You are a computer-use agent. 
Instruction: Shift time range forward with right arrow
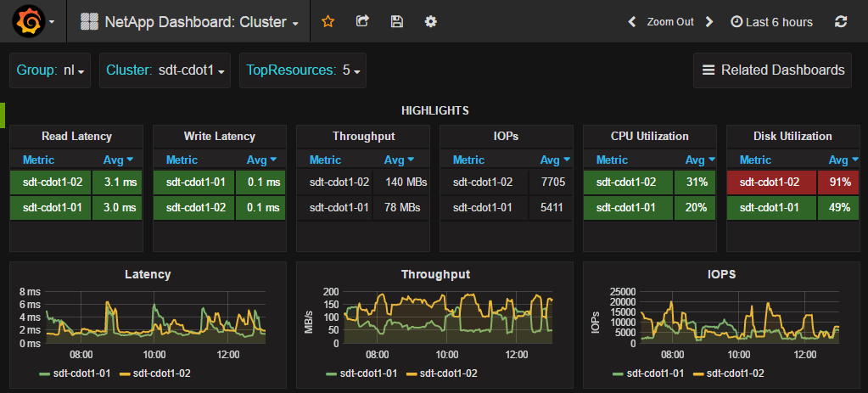click(709, 22)
